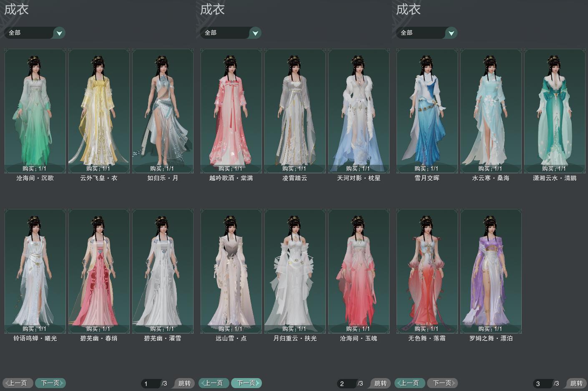588x391 pixels.
Task: Select the 无色舞·落霜 outfit
Action: tap(427, 271)
